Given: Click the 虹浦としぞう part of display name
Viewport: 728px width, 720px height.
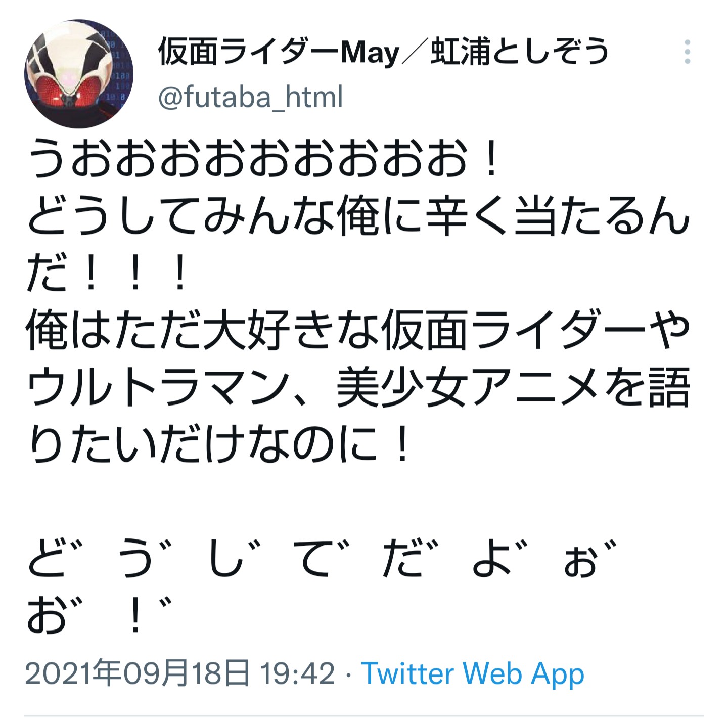Looking at the screenshot, I should [520, 52].
